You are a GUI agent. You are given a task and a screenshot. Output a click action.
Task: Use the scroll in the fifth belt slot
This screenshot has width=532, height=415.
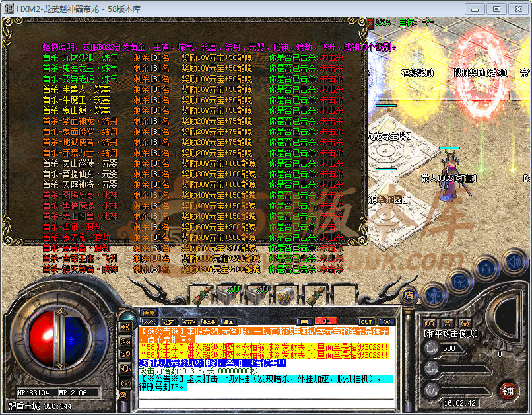coord(315,295)
